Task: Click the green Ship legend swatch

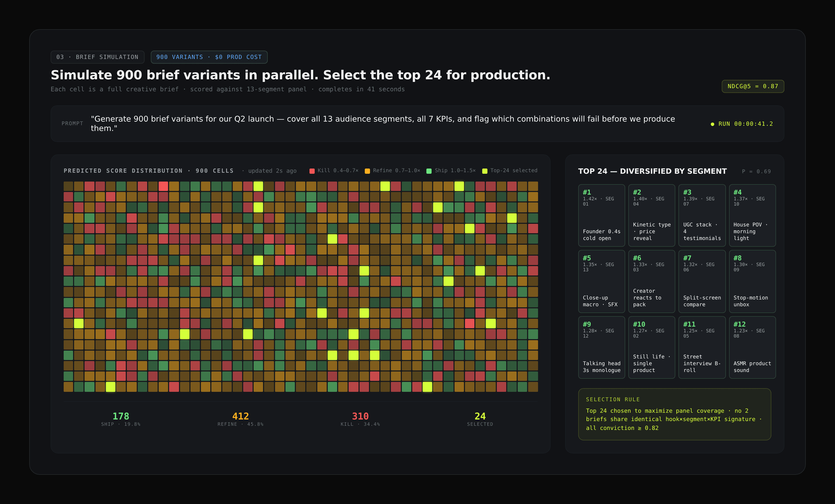Action: pyautogui.click(x=429, y=171)
